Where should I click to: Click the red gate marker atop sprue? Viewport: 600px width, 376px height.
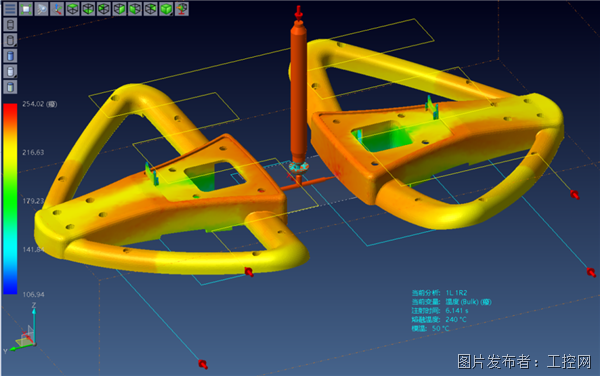pyautogui.click(x=299, y=12)
